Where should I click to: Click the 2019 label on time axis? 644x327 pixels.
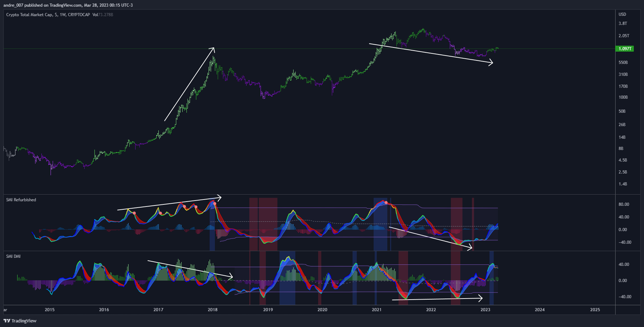(268, 310)
